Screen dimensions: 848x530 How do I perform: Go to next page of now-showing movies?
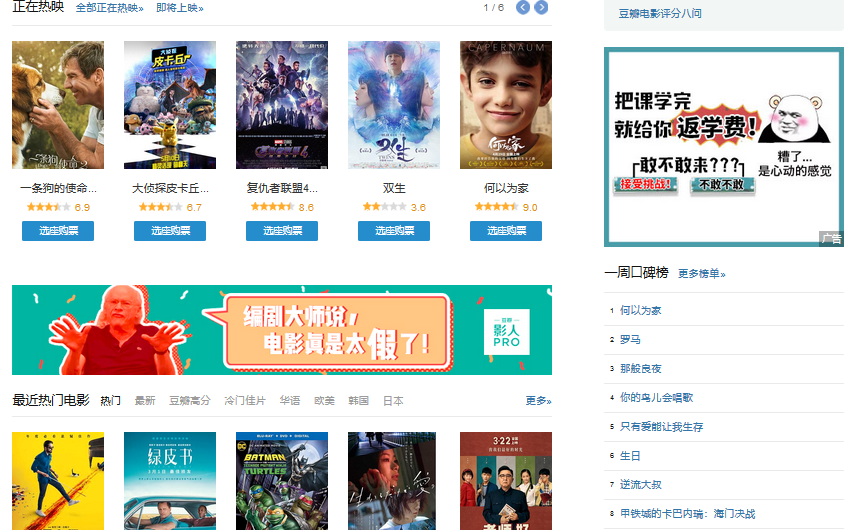[x=541, y=8]
